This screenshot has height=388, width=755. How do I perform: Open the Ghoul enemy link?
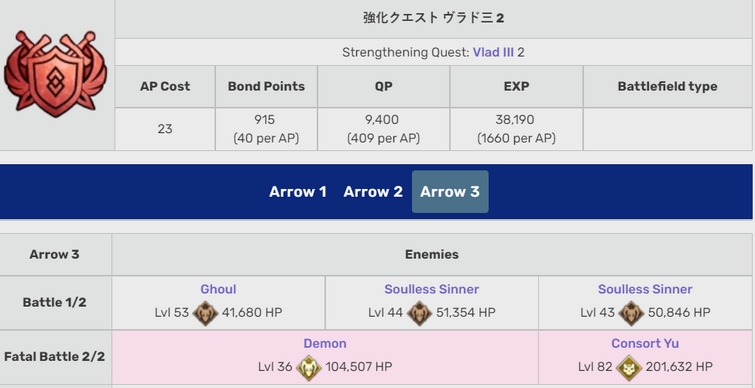point(218,289)
